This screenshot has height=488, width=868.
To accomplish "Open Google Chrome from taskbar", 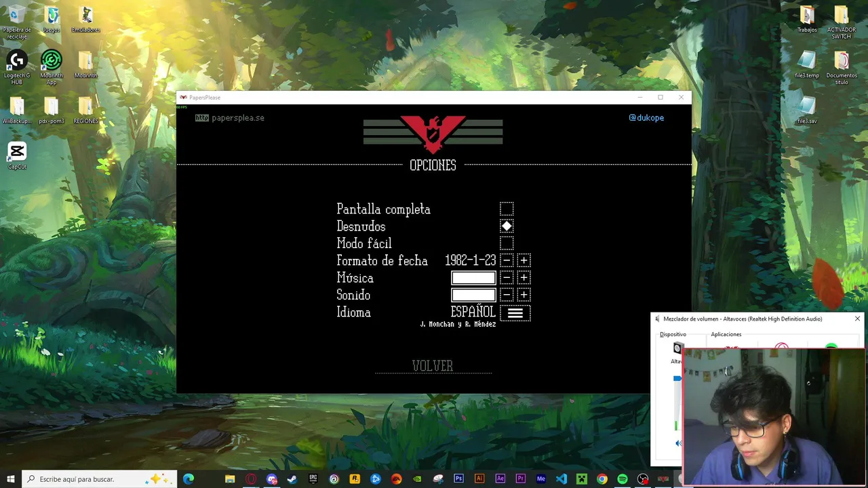I will coord(601,479).
